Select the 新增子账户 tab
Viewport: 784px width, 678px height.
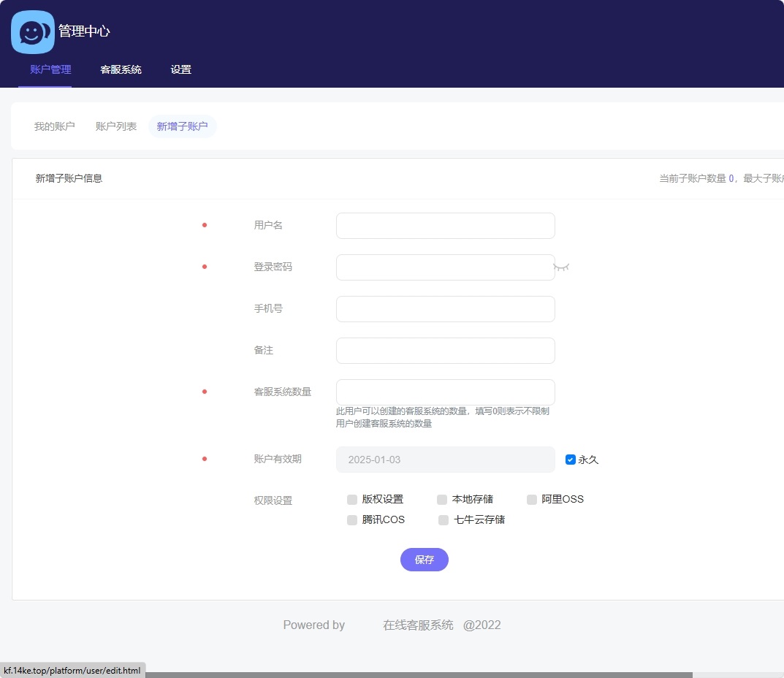pyautogui.click(x=183, y=126)
